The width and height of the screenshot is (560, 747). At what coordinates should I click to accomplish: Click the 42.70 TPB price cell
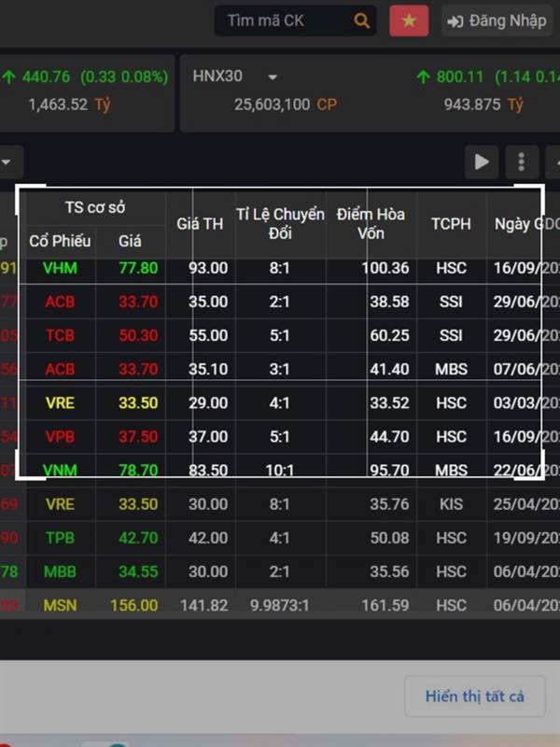pos(138,538)
